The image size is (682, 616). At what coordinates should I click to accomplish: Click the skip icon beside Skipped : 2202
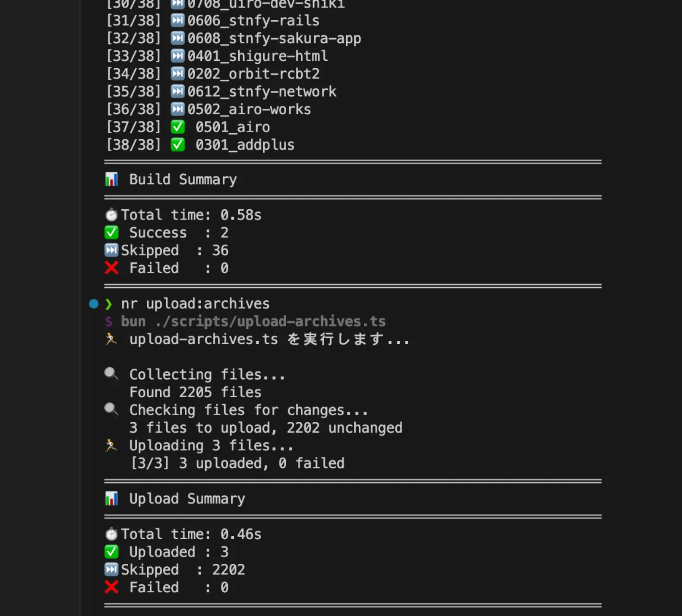[x=111, y=570]
